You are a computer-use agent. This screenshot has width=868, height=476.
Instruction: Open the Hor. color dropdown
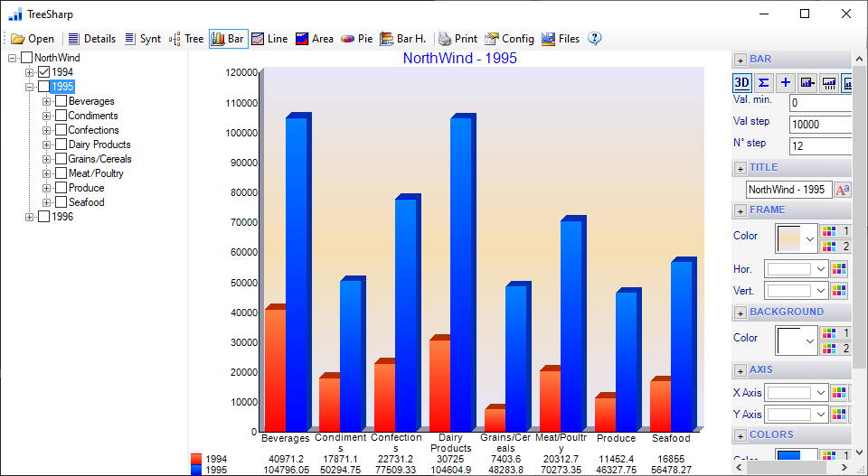796,269
